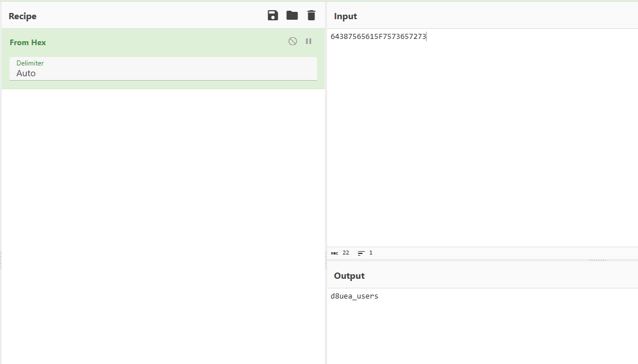Save the current recipe
Screen dimensions: 638x364
273,16
